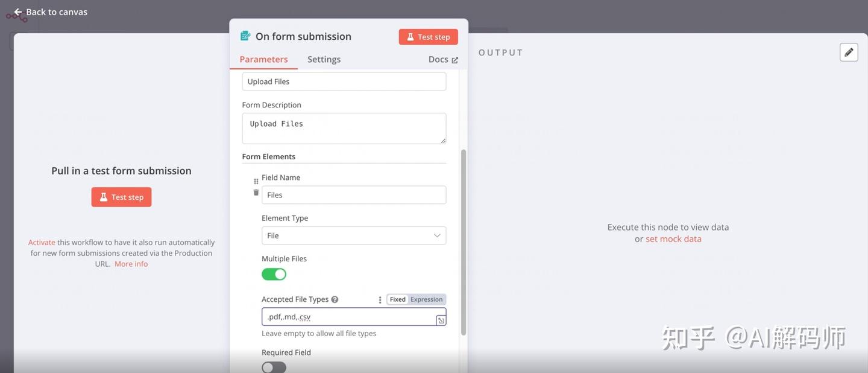
Task: Click the Test step button in the input pane
Action: point(121,197)
